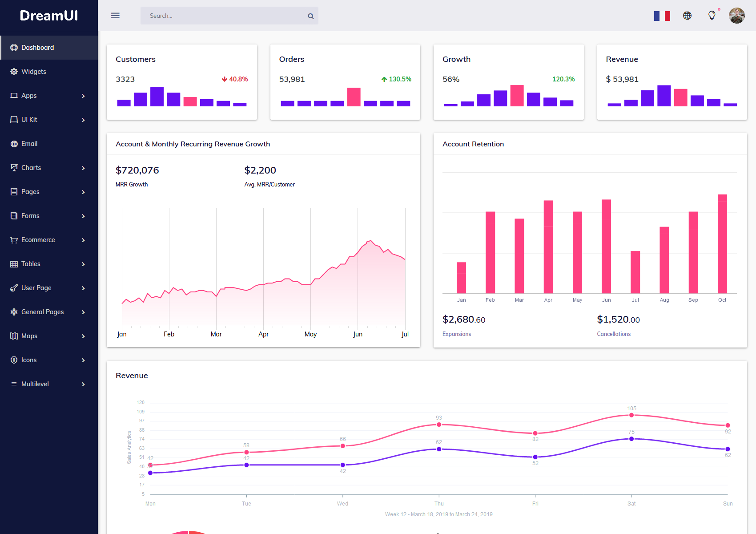This screenshot has height=534, width=756.
Task: Toggle the hamburger sidebar menu icon
Action: (115, 16)
